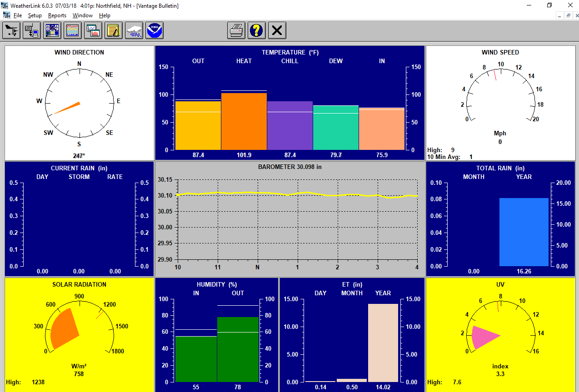Click the solar radiation reading 758
Screen dimensions: 579x392
[79, 374]
